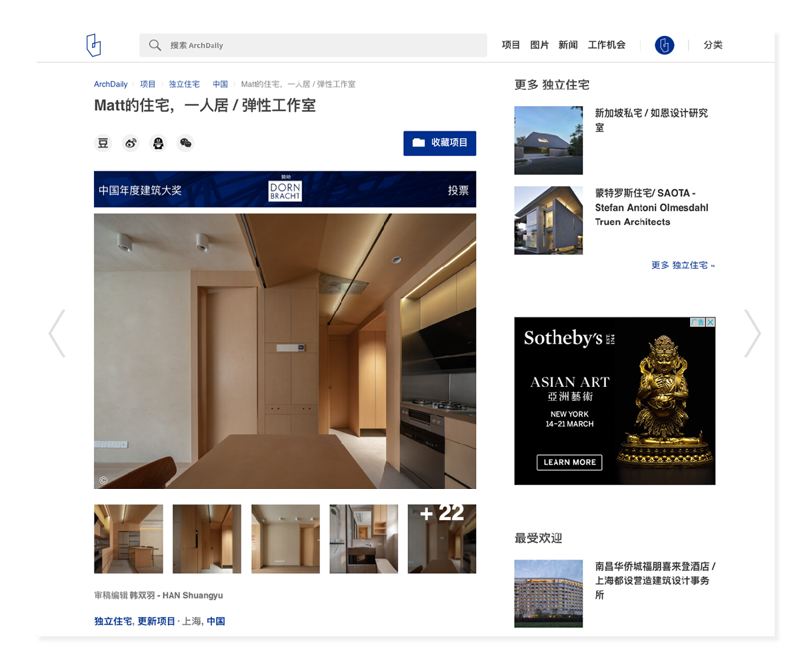Select 独立住宅 breadcrumb link
The image size is (812, 667).
(x=184, y=85)
